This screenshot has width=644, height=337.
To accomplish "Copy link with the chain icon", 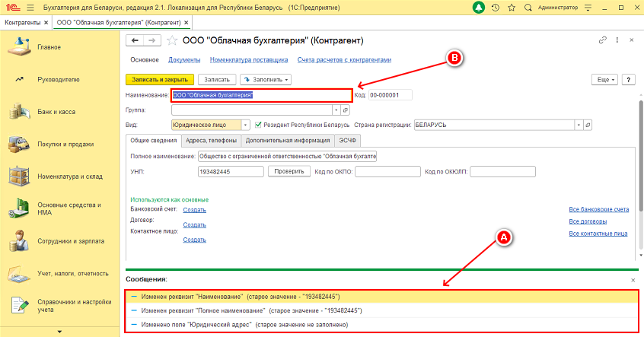I will point(603,40).
